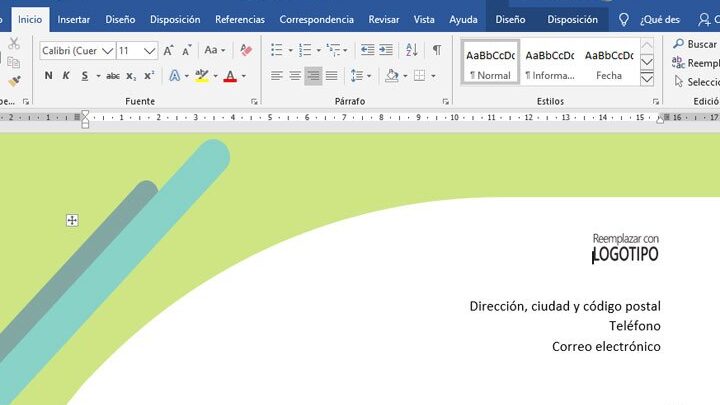Expand the bullets list arrow
This screenshot has height=405, width=720.
[290, 50]
